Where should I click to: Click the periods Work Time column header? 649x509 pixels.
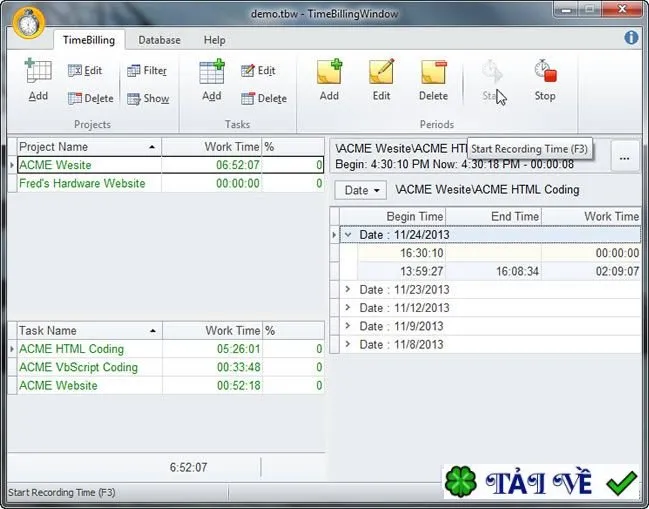coord(591,216)
